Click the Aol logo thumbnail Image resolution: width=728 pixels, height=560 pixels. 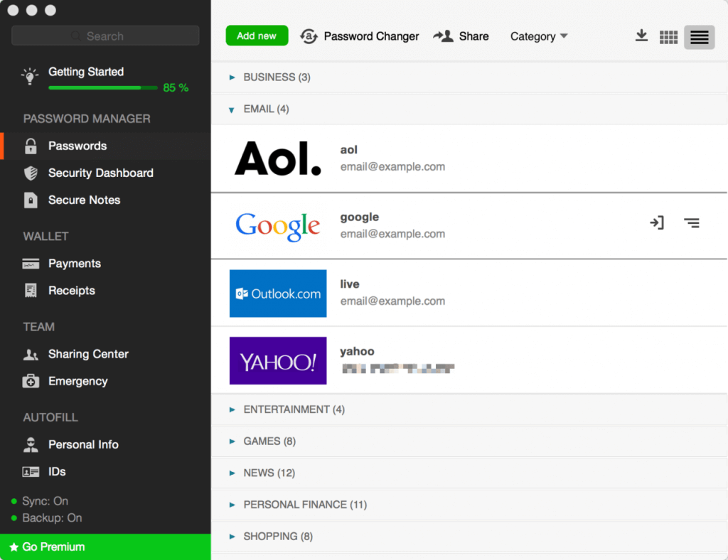278,158
